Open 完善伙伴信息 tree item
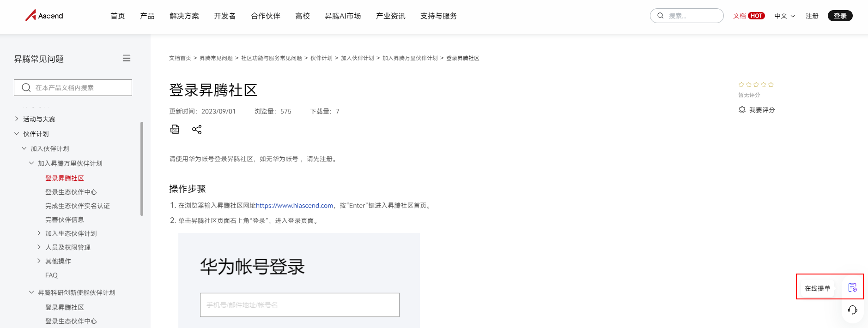 [x=65, y=220]
